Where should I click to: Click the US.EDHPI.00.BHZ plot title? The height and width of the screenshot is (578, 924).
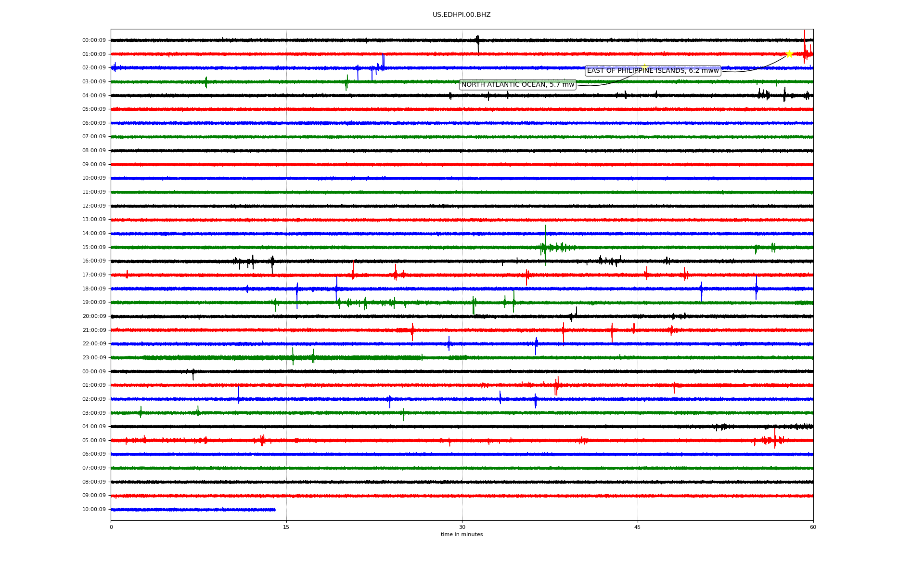coord(462,15)
